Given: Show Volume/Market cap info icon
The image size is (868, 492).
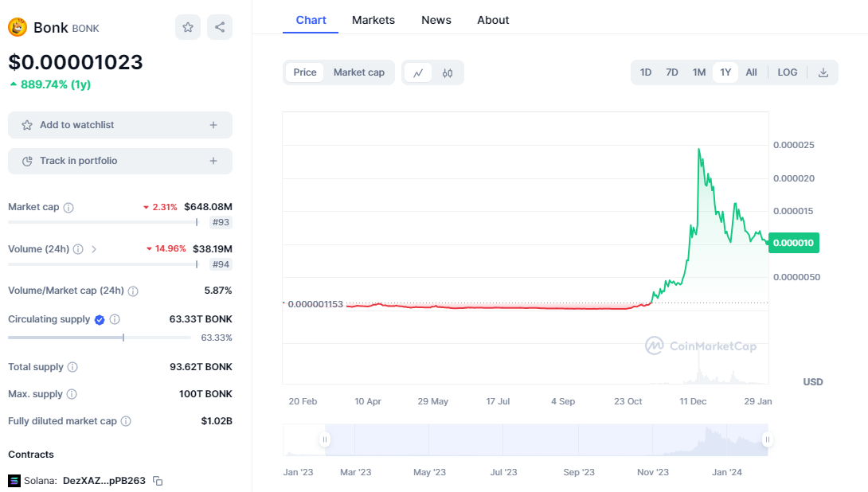Looking at the screenshot, I should pos(133,291).
